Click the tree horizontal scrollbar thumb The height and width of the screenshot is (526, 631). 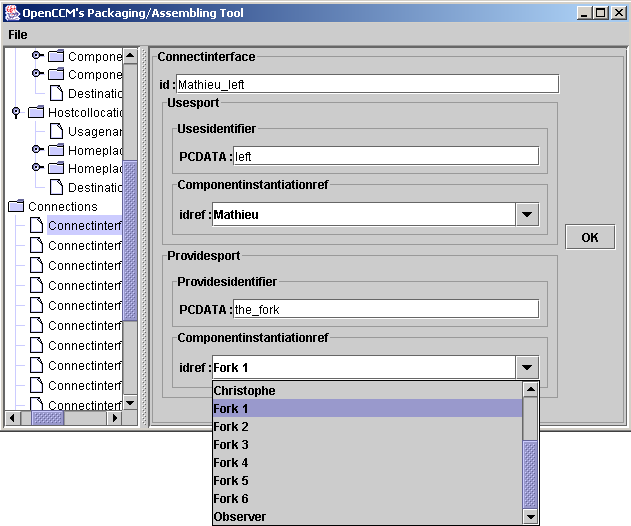(x=47, y=418)
